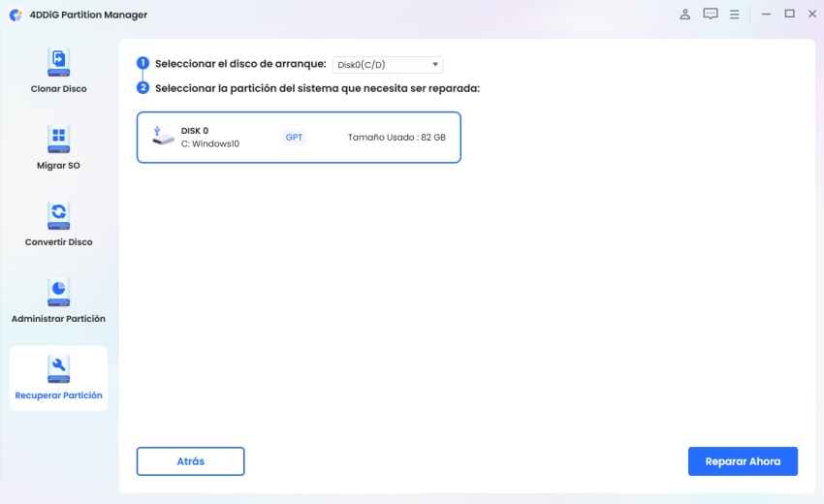This screenshot has width=824, height=504.
Task: Select the Convertir Disco icon
Action: (58, 216)
